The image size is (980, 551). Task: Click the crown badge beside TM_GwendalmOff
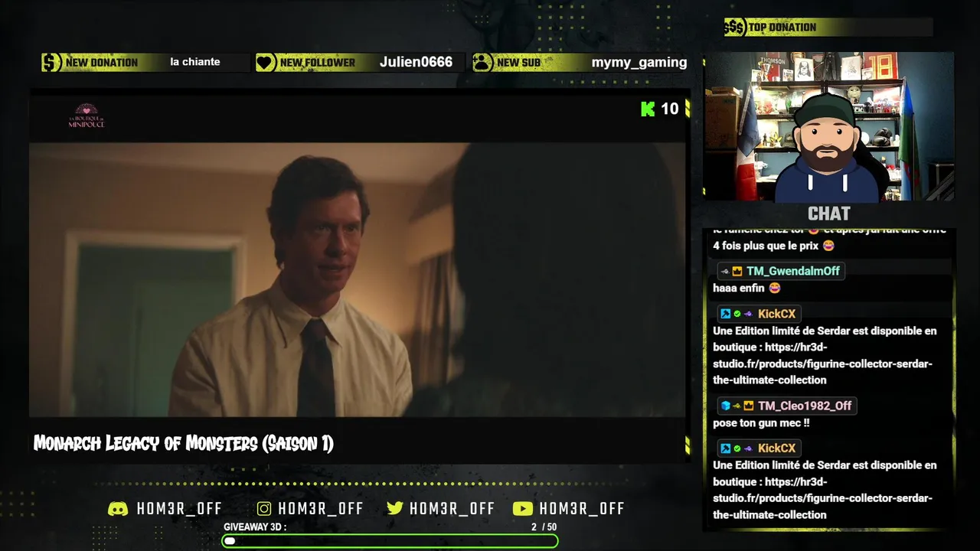[737, 271]
